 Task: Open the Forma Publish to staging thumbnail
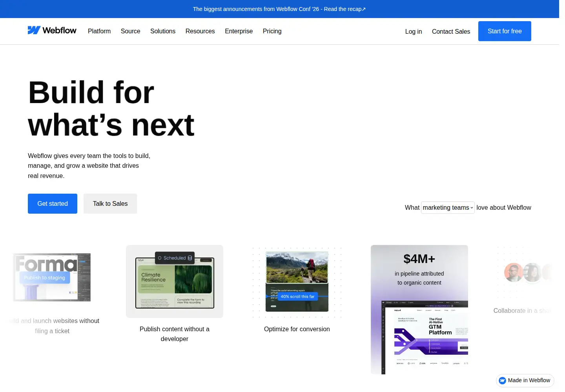[52, 277]
